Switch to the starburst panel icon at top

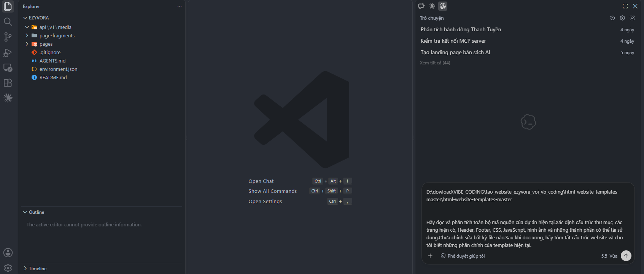point(432,6)
